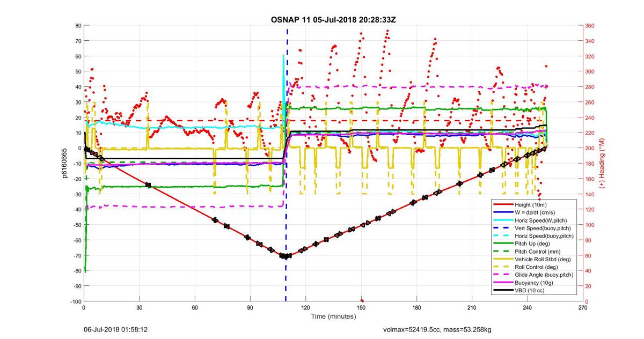Select the Vert Speed(buoy,pitch) legend entry
The height and width of the screenshot is (339, 644).
click(x=535, y=228)
